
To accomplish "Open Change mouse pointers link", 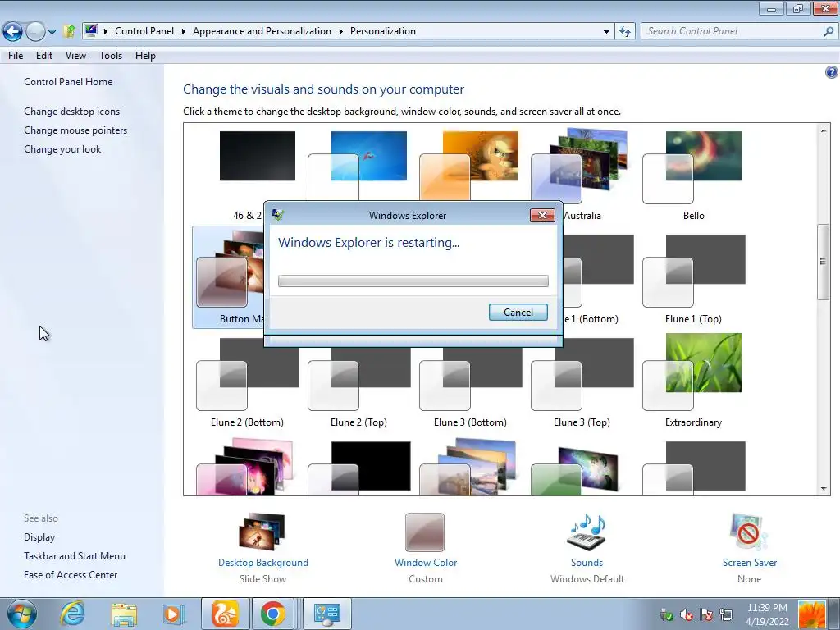I will click(x=75, y=130).
